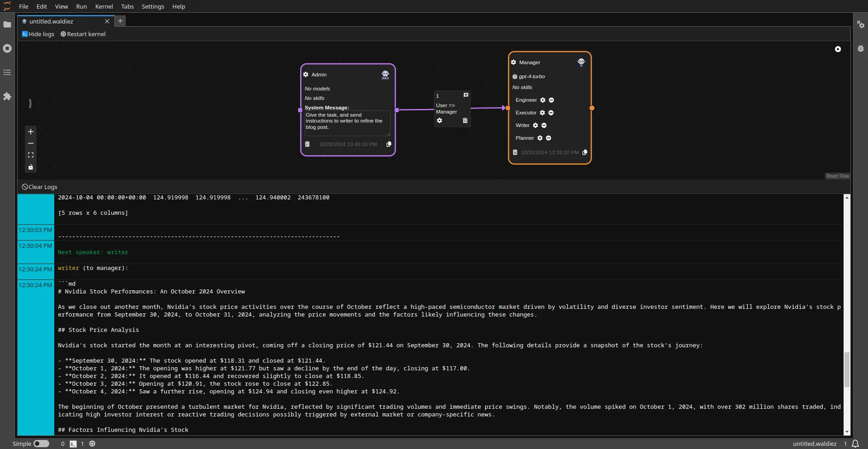868x449 pixels.
Task: Zoom in on the flow canvas
Action: point(31,132)
